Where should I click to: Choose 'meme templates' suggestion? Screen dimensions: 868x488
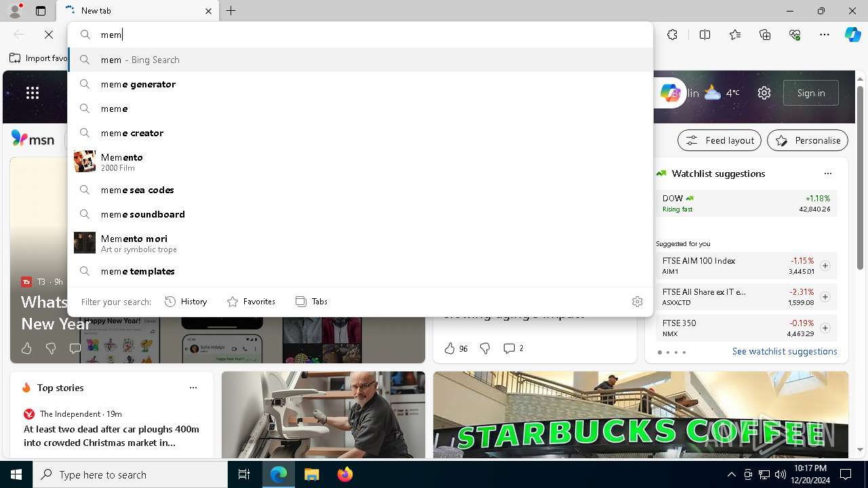tap(361, 271)
